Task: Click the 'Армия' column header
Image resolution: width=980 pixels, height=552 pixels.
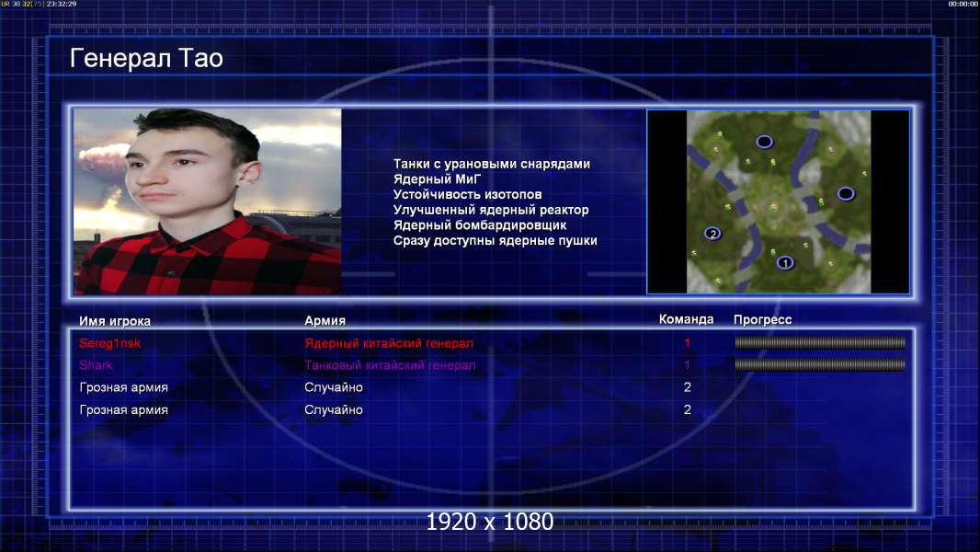Action: pyautogui.click(x=325, y=321)
